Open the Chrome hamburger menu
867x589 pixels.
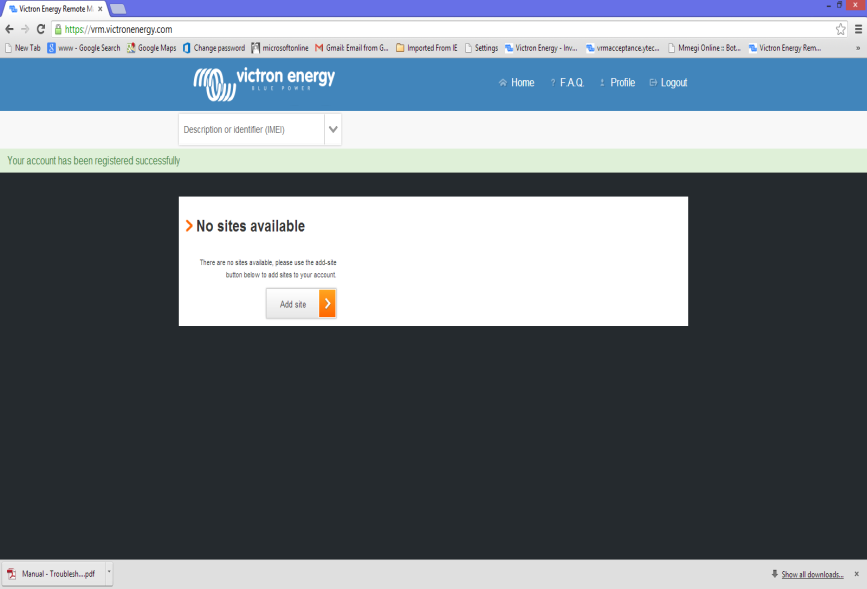pos(858,30)
